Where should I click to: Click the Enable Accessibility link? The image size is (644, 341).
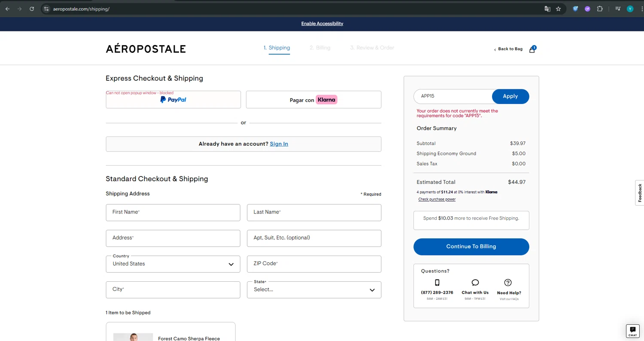[322, 24]
